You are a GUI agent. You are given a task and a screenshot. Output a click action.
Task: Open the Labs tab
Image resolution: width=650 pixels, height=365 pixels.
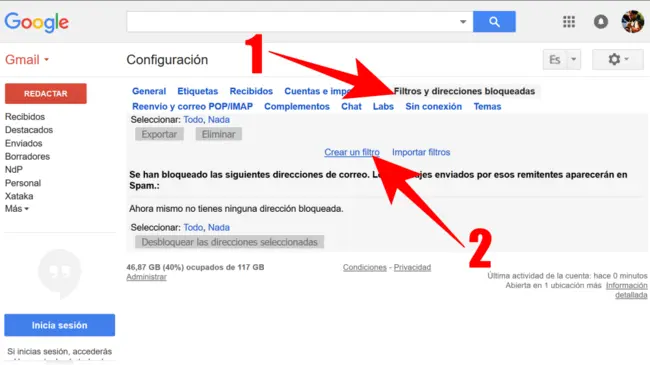coord(383,107)
